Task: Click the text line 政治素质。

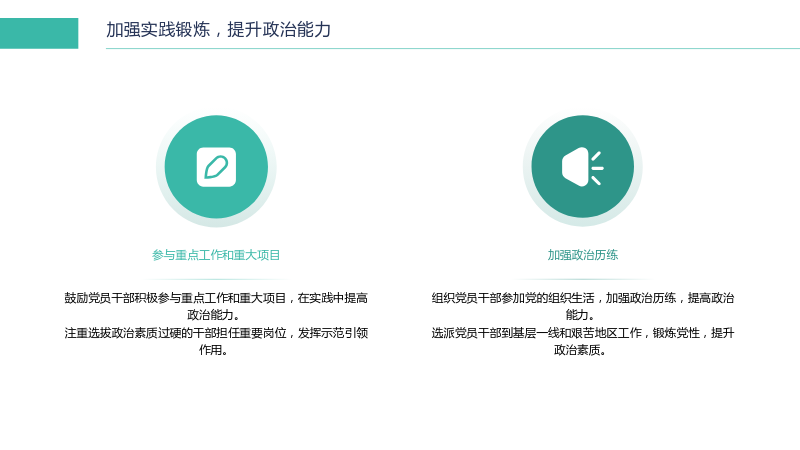Action: point(580,350)
